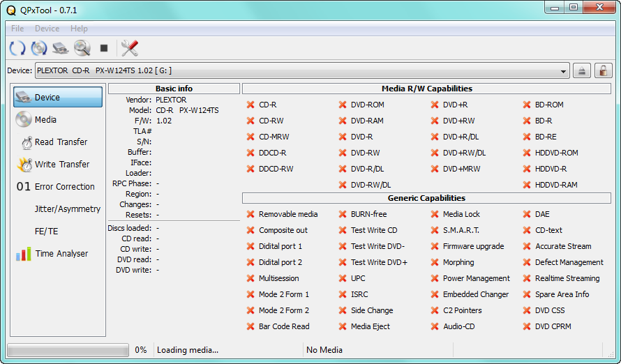
Task: Click the Media Lock red cross icon
Action: pos(435,214)
